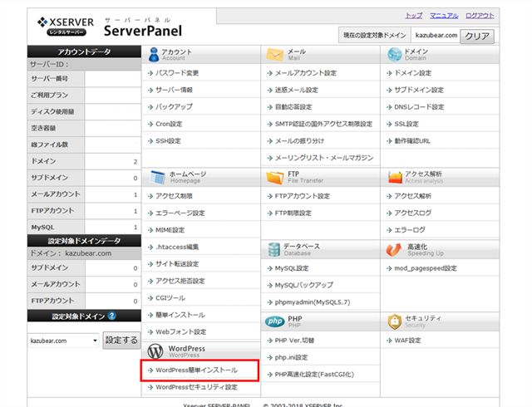The width and height of the screenshot is (532, 407).
Task: Open サーバー情報
Action: [174, 90]
